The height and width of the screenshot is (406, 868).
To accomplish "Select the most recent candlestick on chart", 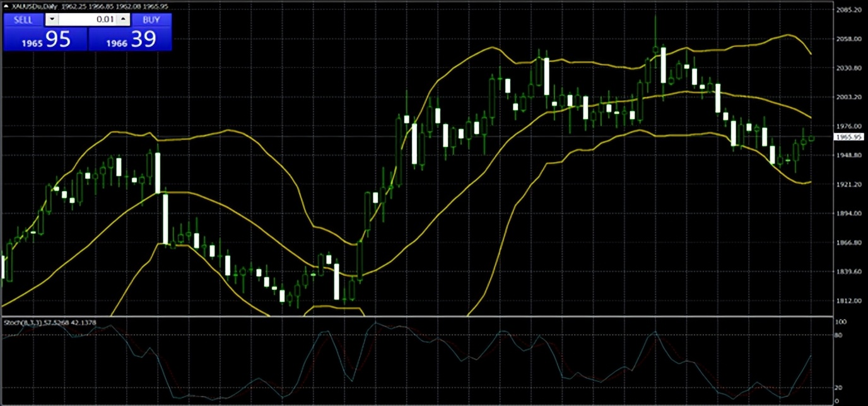I will (811, 138).
